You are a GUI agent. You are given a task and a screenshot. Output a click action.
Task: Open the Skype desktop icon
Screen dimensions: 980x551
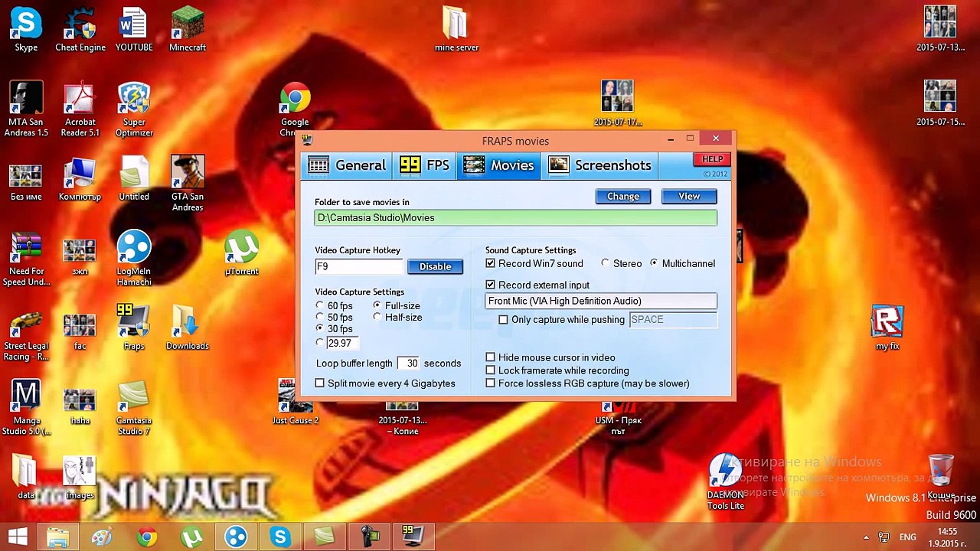click(26, 29)
